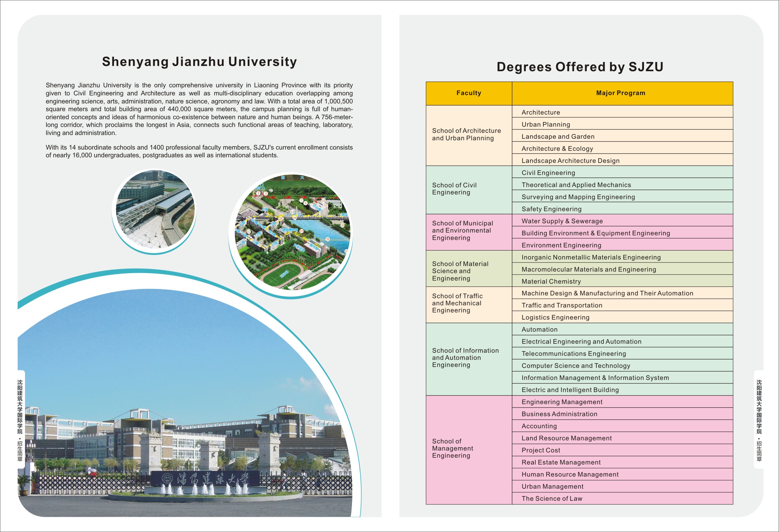Select the Engineering Management row
Viewport: 779px width, 532px height.
click(x=622, y=401)
